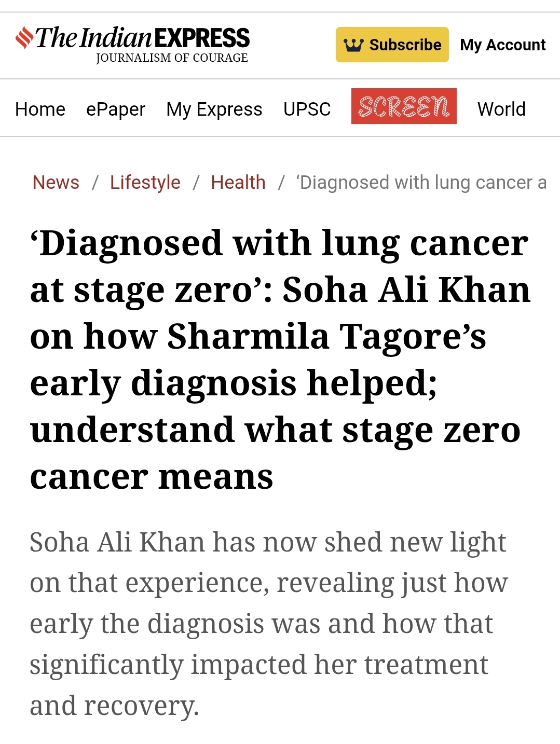Screen dimensions: 560x744
Task: Open the SCREEN entertainment section logo
Action: [403, 106]
